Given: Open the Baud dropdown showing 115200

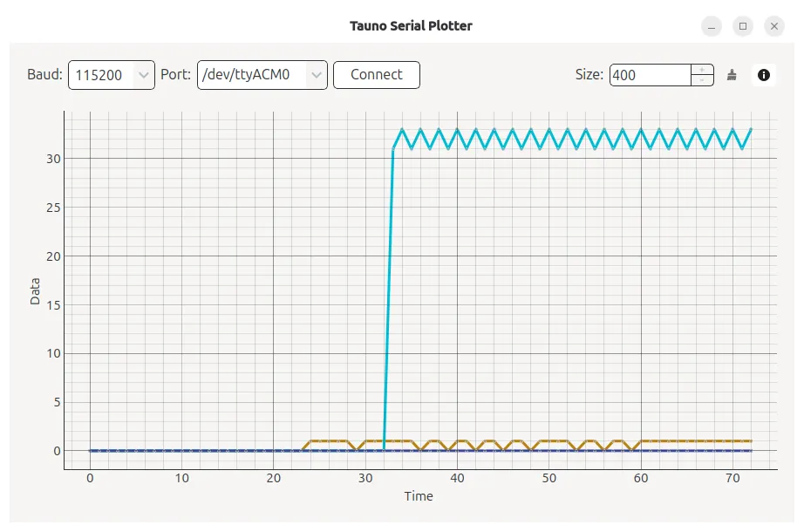Looking at the screenshot, I should [x=112, y=75].
